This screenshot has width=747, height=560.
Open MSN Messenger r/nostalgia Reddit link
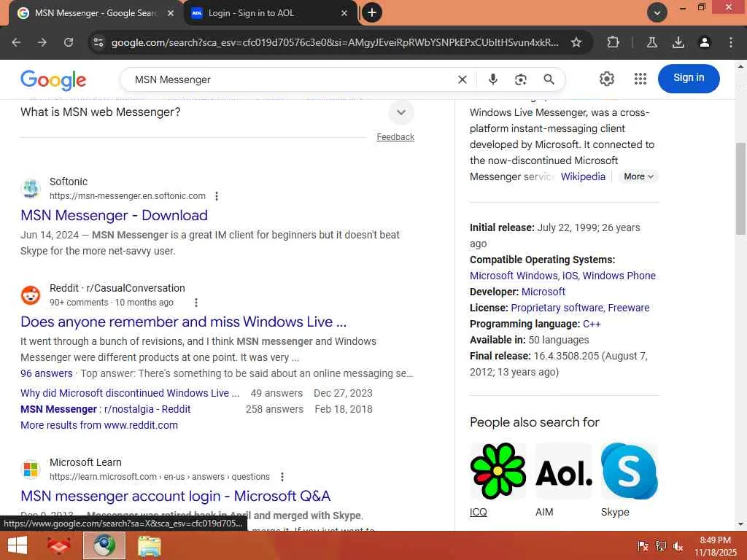point(105,409)
